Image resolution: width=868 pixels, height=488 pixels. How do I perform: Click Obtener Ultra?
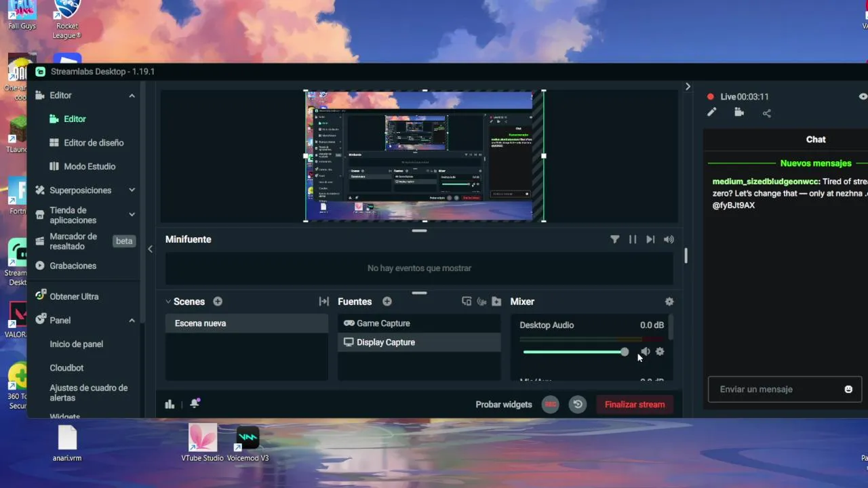click(x=74, y=297)
